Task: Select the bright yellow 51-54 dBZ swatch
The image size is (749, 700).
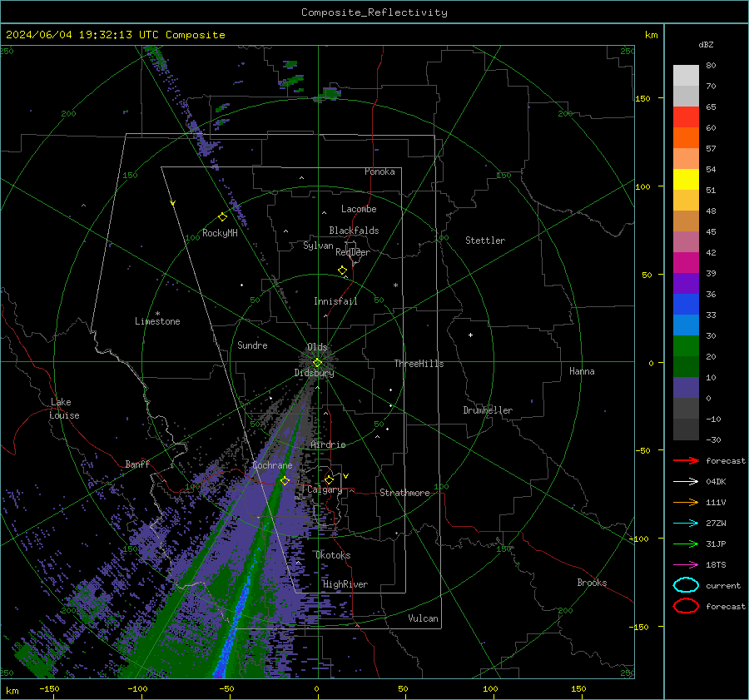Action: (x=686, y=180)
